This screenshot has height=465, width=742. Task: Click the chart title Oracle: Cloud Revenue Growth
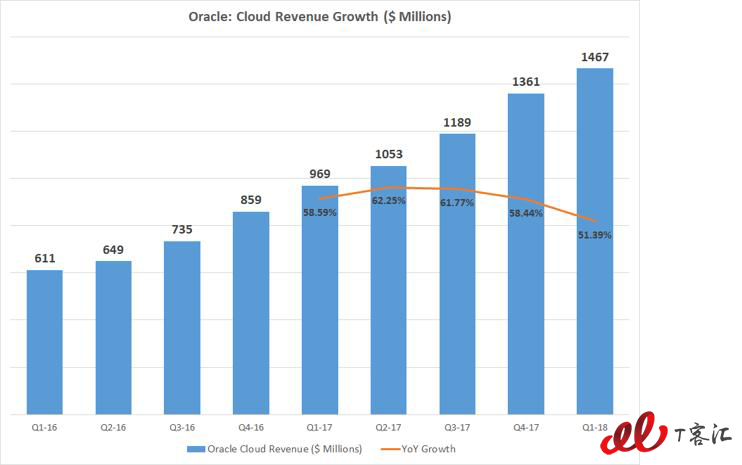(x=320, y=17)
